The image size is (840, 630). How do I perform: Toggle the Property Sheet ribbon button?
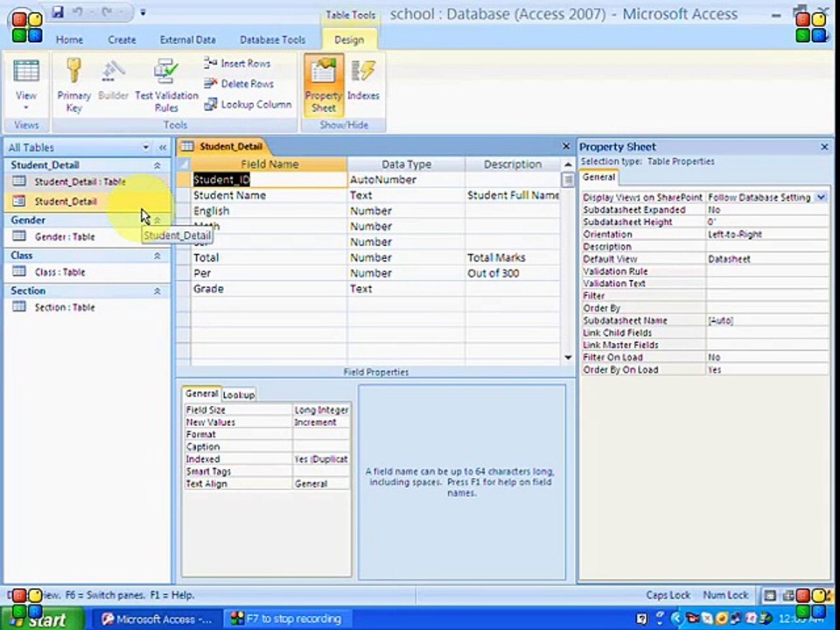[x=324, y=85]
